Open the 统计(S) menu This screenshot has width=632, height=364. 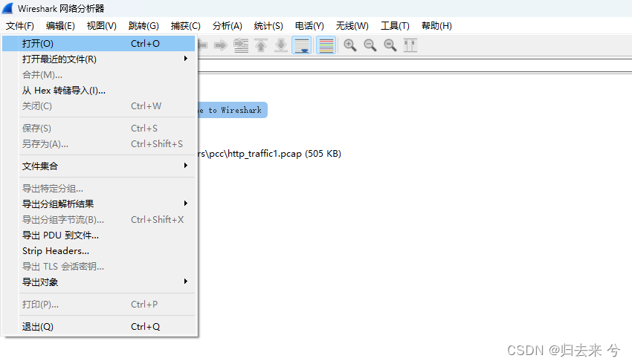268,26
